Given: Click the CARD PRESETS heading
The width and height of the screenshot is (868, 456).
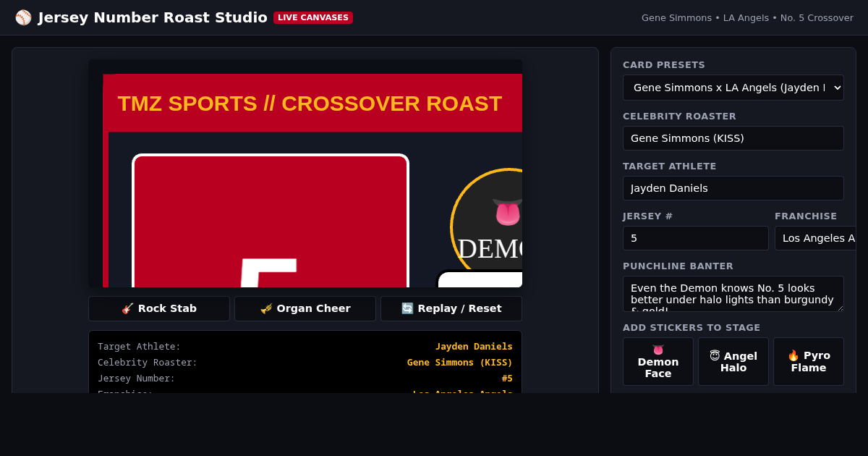Looking at the screenshot, I should point(664,65).
